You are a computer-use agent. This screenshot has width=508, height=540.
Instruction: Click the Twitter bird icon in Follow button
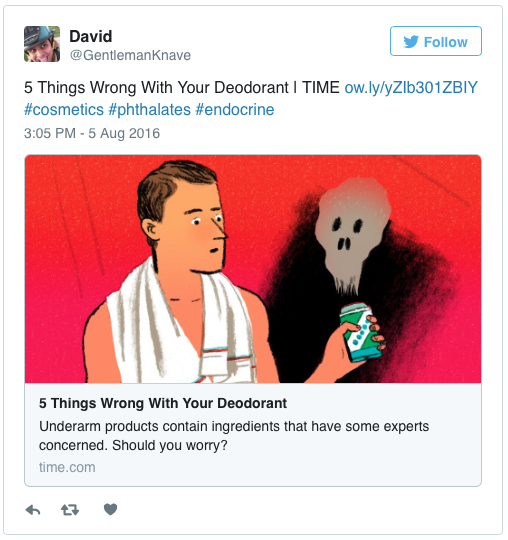pyautogui.click(x=411, y=42)
